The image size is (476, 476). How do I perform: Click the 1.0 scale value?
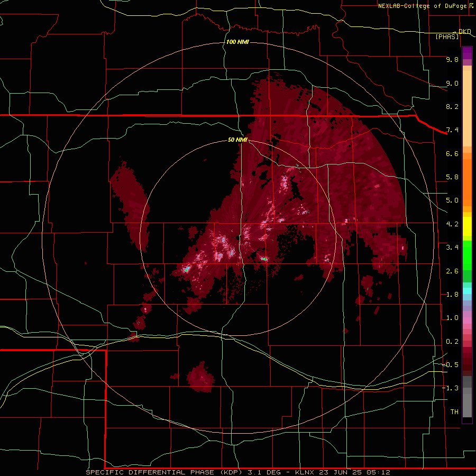pyautogui.click(x=452, y=318)
